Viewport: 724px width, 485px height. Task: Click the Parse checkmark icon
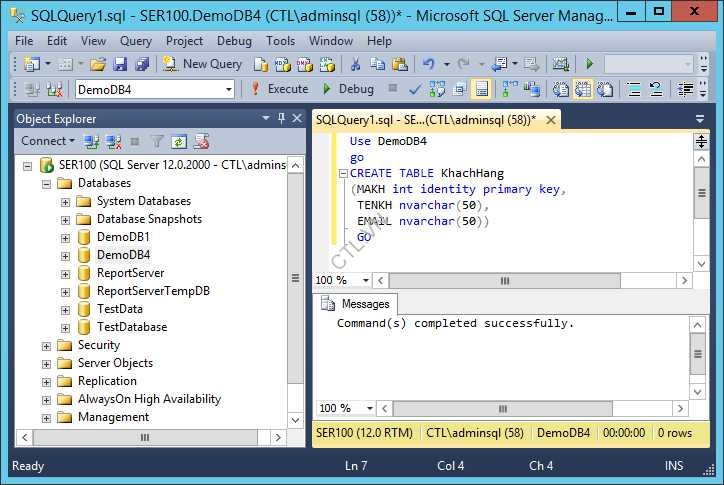(415, 89)
